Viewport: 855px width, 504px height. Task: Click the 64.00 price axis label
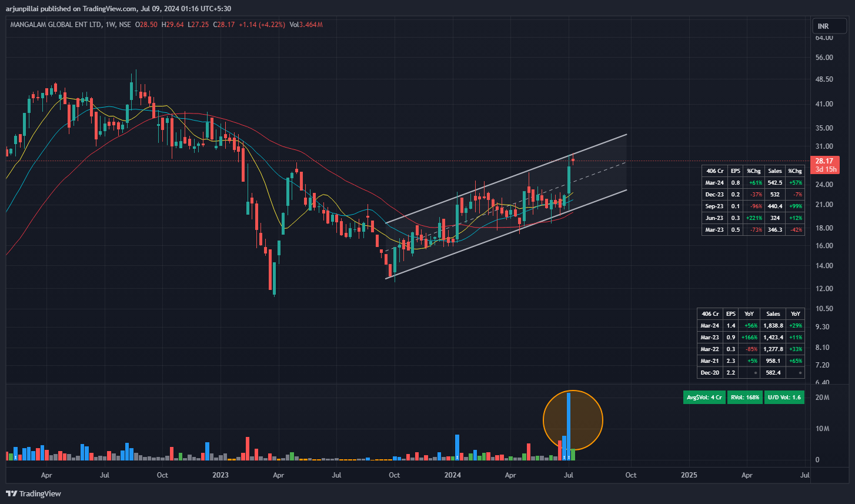click(x=824, y=38)
